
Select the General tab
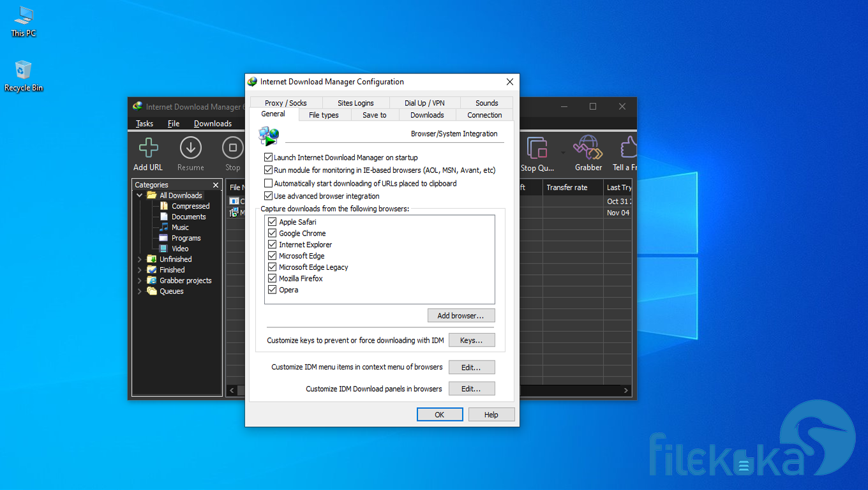(x=273, y=114)
